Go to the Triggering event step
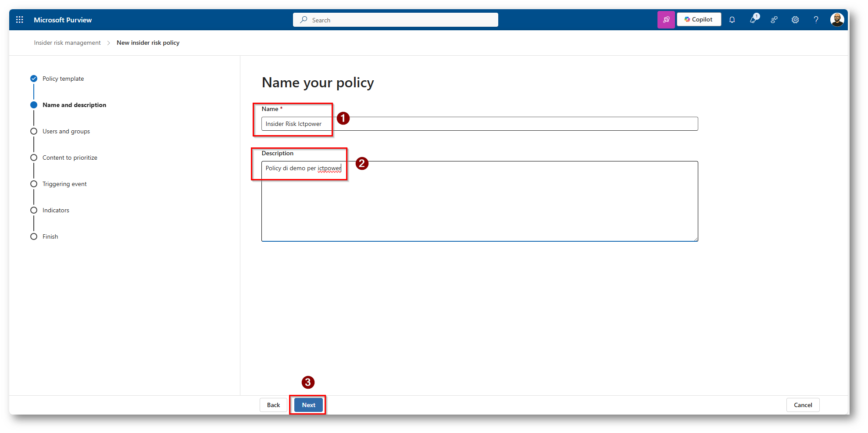This screenshot has height=433, width=868. pyautogui.click(x=64, y=184)
